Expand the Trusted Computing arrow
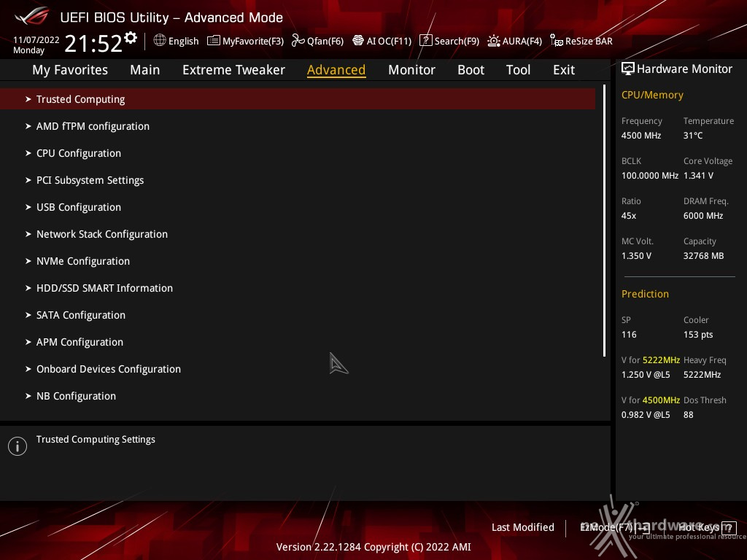Image resolution: width=747 pixels, height=560 pixels. pos(28,99)
